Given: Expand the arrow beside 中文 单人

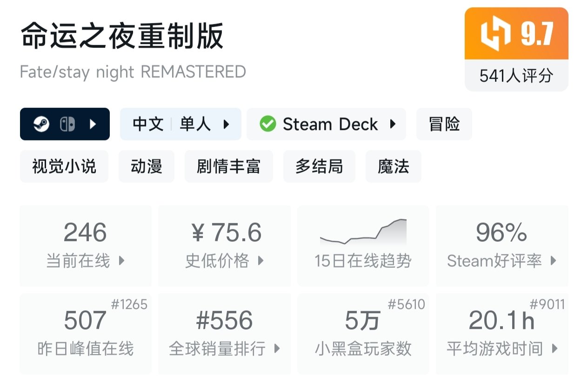Looking at the screenshot, I should pyautogui.click(x=227, y=124).
